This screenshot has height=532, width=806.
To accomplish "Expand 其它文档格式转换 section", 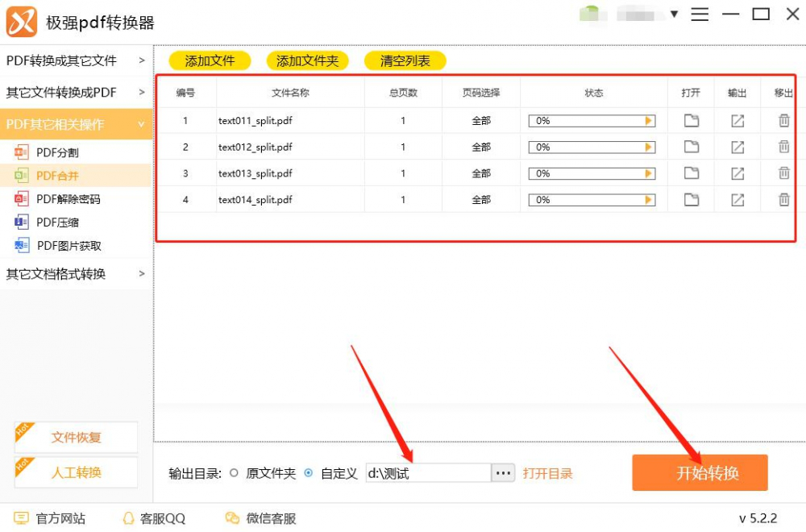I will [76, 273].
